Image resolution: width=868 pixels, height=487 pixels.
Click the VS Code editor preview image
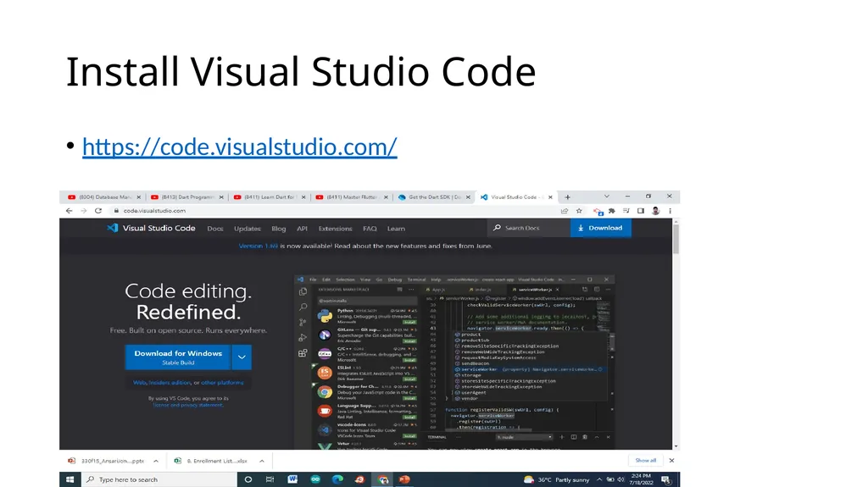click(x=454, y=362)
